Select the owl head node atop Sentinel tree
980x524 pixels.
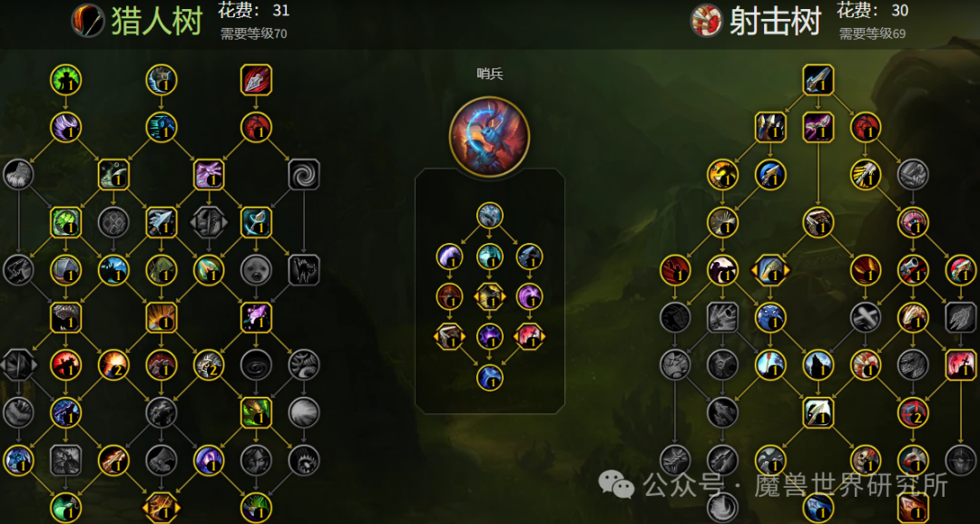[x=489, y=215]
